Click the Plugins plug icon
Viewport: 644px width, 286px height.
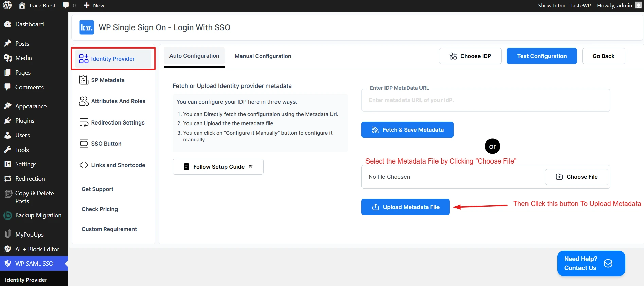point(7,121)
